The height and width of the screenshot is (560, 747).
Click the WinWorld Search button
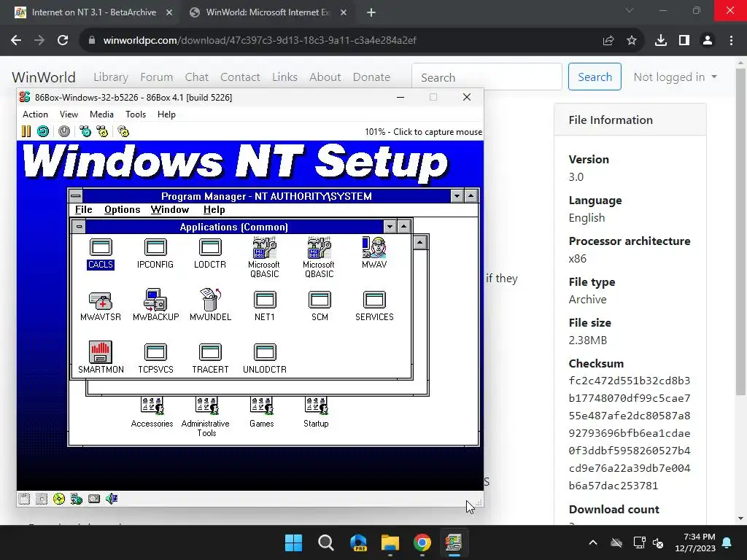(595, 77)
